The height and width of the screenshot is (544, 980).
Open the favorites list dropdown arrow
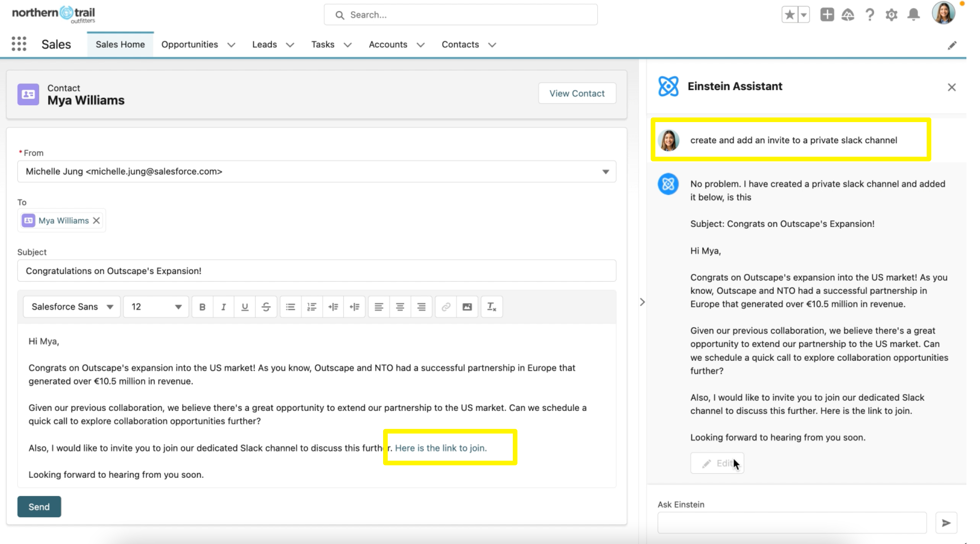click(x=804, y=15)
